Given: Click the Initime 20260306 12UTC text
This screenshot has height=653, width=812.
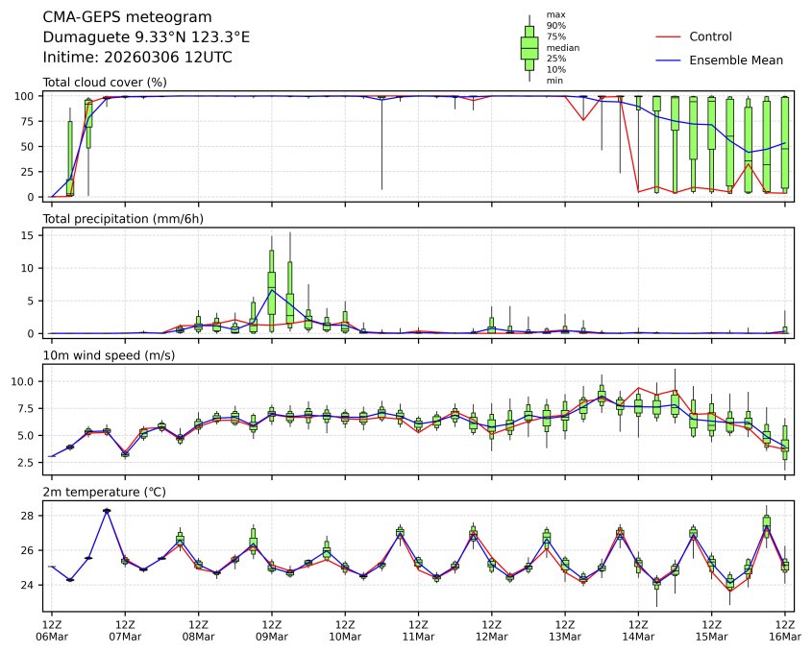Looking at the screenshot, I should (x=137, y=57).
